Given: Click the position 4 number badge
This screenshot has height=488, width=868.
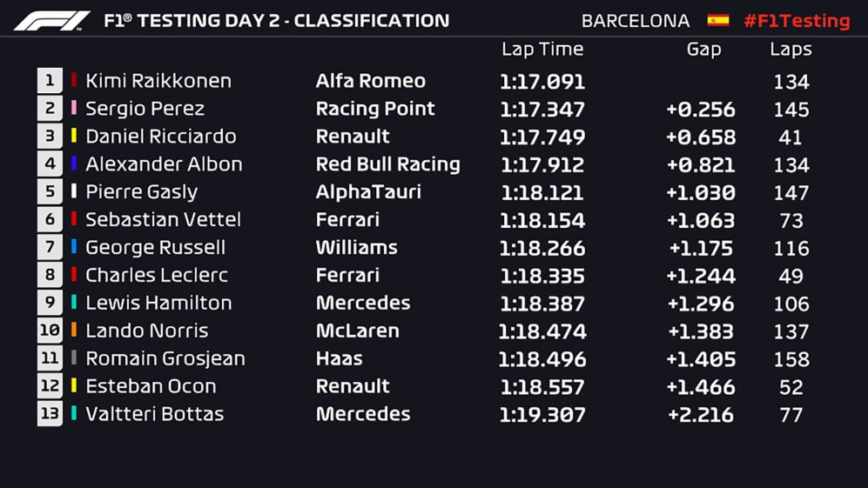Looking at the screenshot, I should click(x=49, y=164).
